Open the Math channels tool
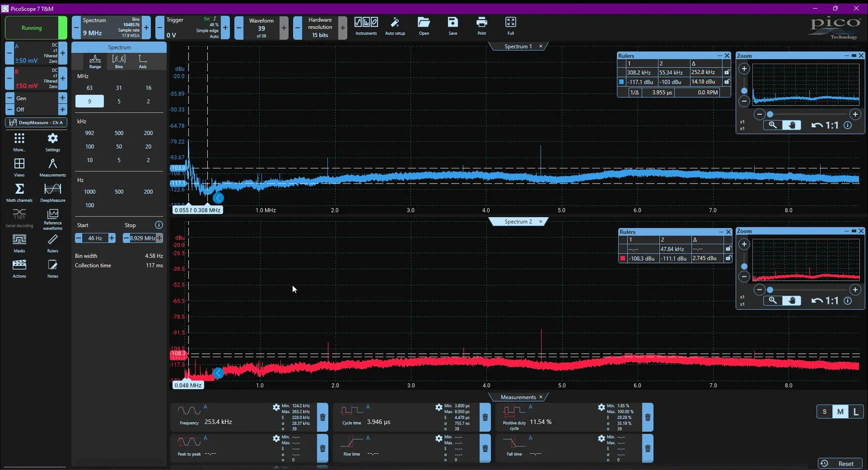Image resolution: width=868 pixels, height=470 pixels. tap(19, 192)
